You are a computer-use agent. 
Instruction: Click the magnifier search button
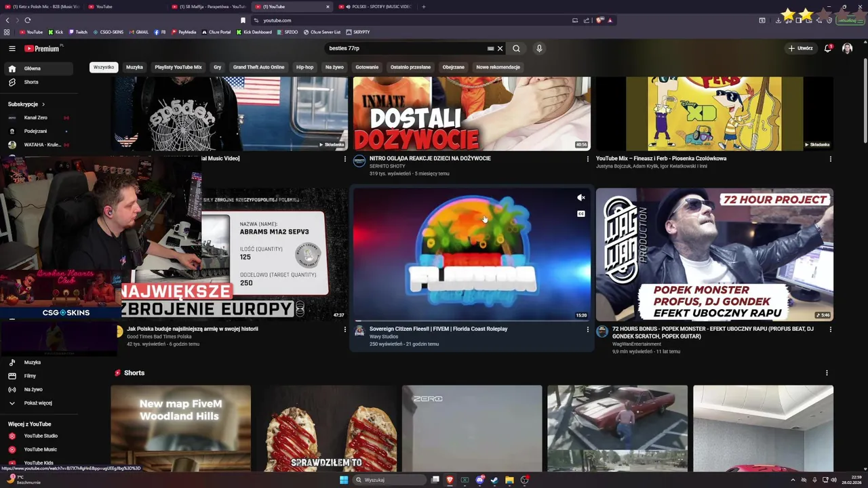(516, 48)
